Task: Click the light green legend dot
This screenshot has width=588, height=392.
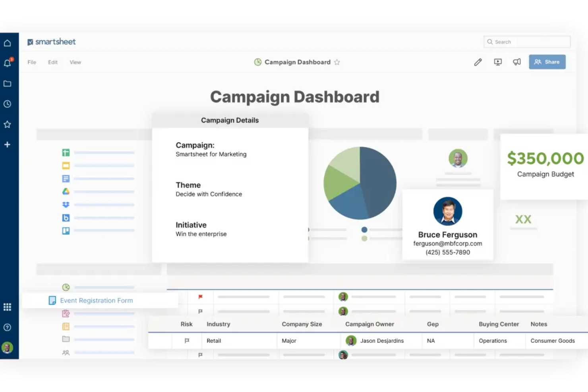Action: (364, 239)
